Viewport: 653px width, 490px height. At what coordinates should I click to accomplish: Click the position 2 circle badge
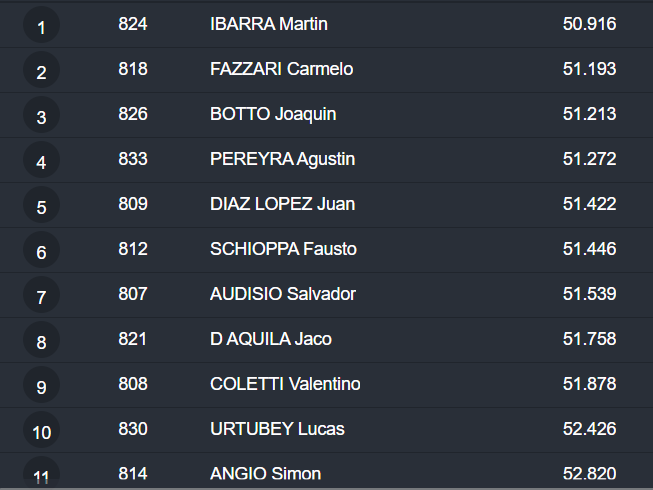41,71
